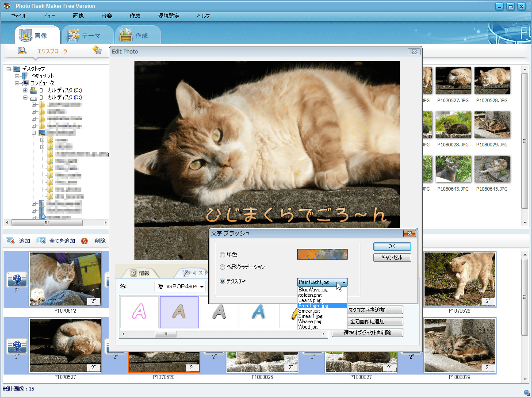Click the favorites star icon

[97, 50]
